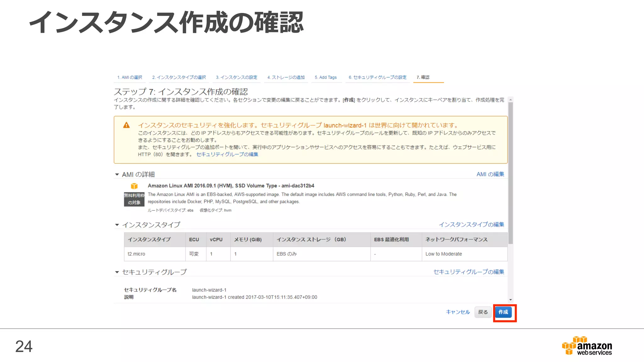The height and width of the screenshot is (362, 644).
Task: Open the 4. ストレージの追加 tab
Action: (286, 77)
